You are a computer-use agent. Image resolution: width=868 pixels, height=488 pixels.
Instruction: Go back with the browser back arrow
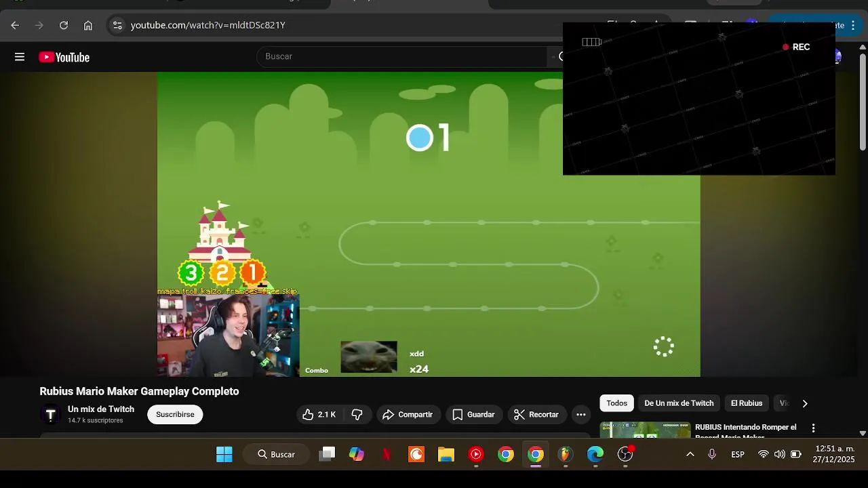pyautogui.click(x=15, y=25)
